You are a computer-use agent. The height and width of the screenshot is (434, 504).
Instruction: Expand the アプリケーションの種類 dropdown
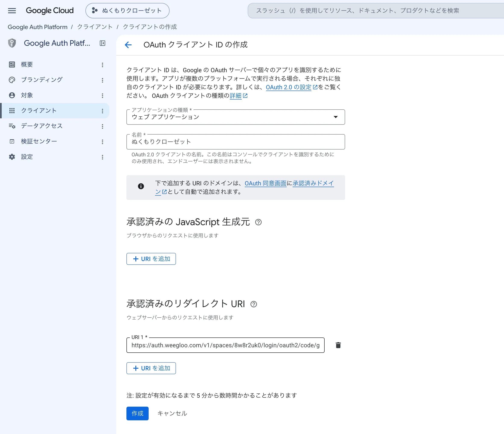pos(236,117)
